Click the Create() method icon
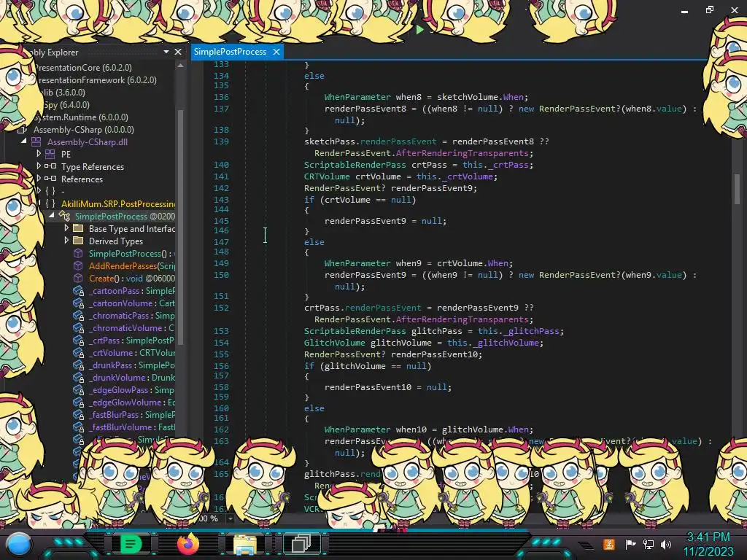 78,278
